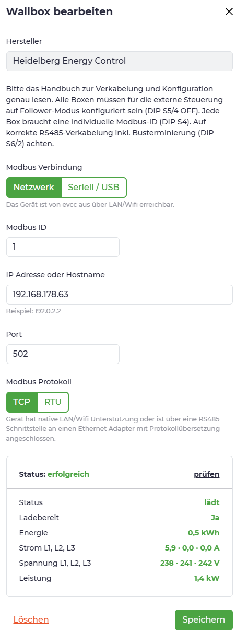The height and width of the screenshot is (644, 248).
Task: Click the Port label text
Action: coord(14,334)
